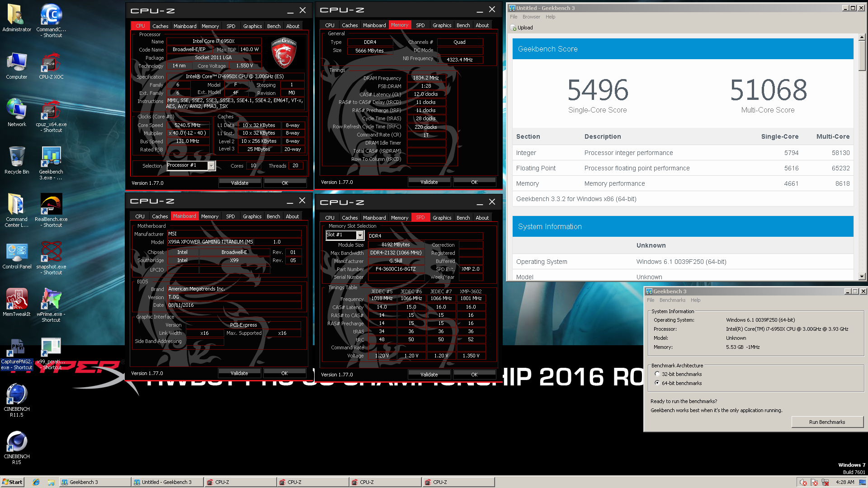Open About tab in the CPU tab window
868x488 pixels.
pos(292,26)
